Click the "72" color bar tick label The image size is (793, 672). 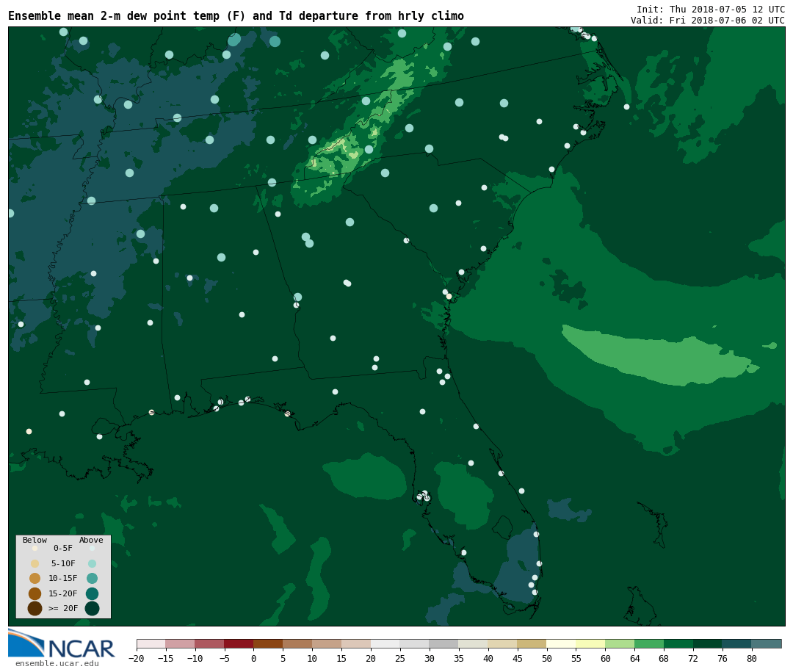click(x=693, y=659)
